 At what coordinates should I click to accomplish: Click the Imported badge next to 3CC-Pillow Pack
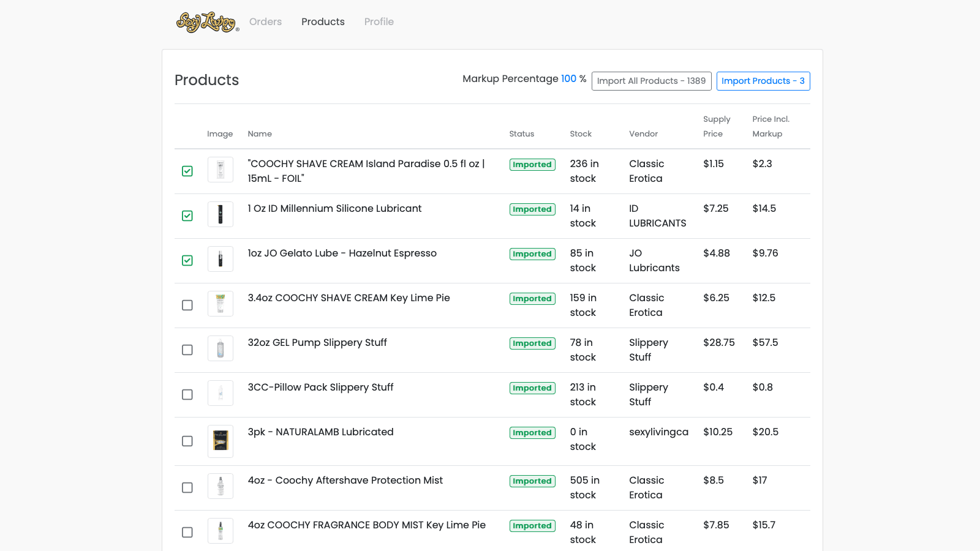[x=532, y=388]
